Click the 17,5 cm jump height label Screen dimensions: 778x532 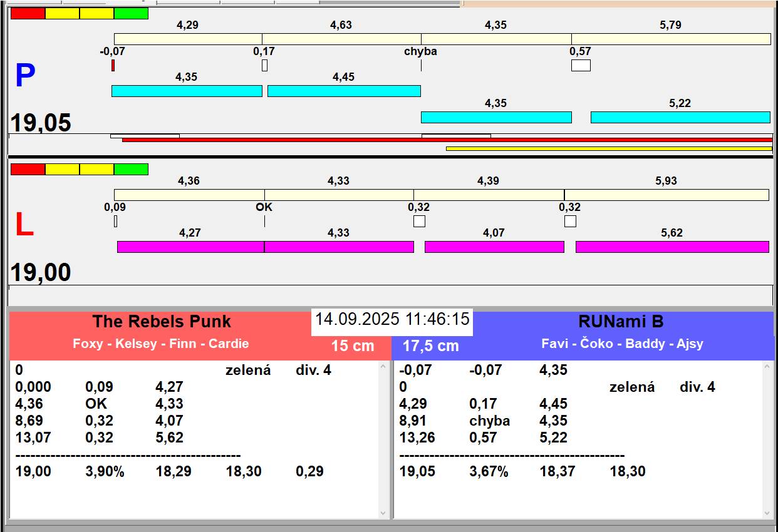[430, 345]
